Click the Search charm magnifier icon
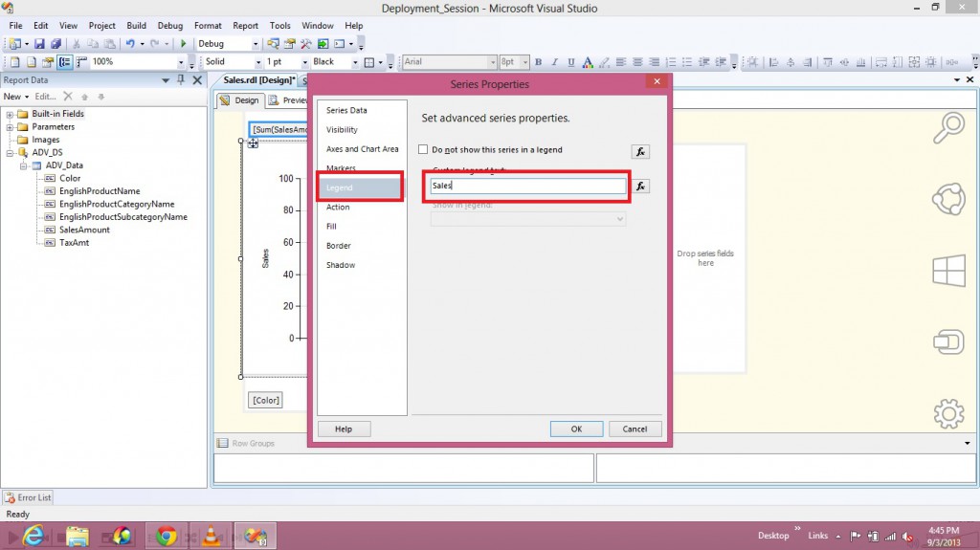The height and width of the screenshot is (550, 980). (948, 126)
